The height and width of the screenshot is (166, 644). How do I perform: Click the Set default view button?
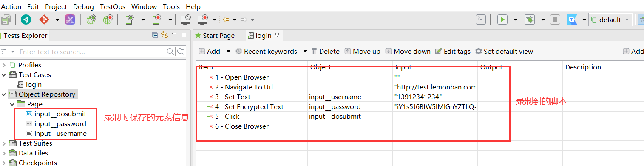click(x=504, y=51)
